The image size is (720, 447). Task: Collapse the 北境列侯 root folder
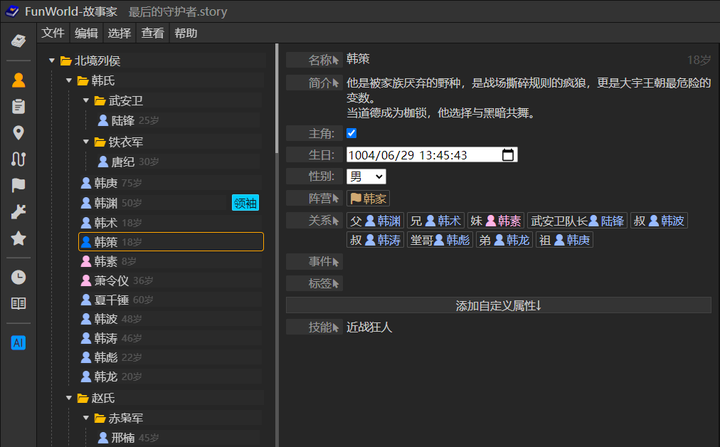(x=53, y=61)
